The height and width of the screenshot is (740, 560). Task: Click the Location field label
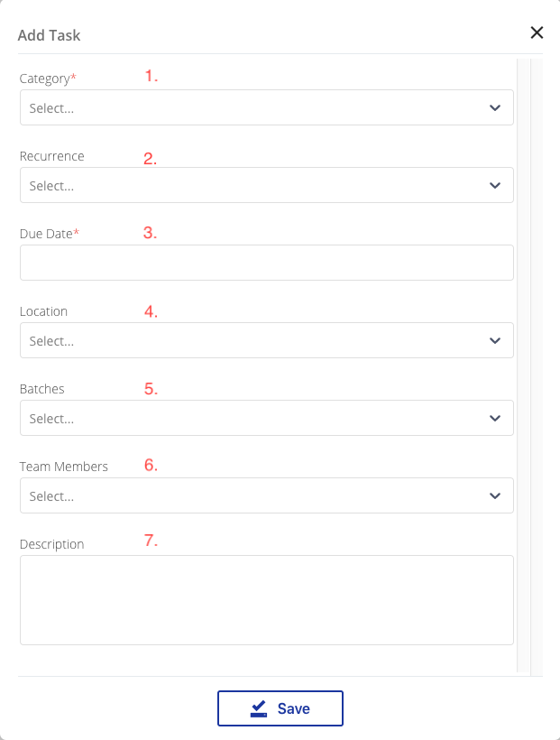[43, 311]
